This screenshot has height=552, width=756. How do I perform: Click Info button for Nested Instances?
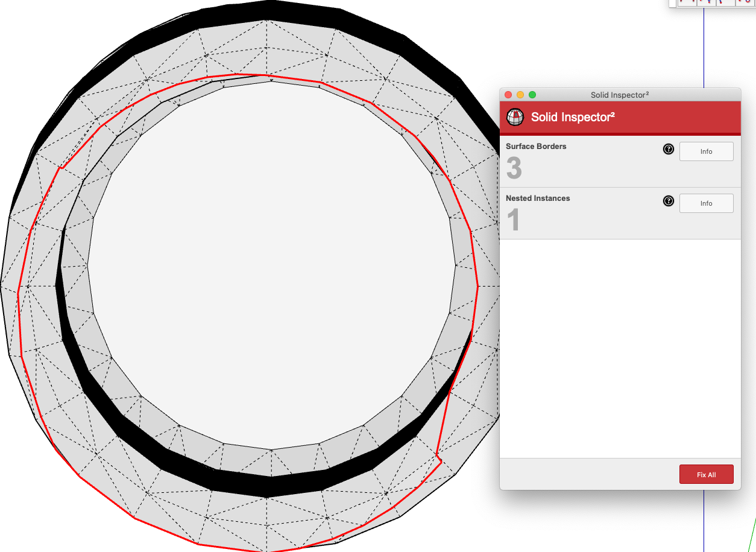click(x=706, y=203)
